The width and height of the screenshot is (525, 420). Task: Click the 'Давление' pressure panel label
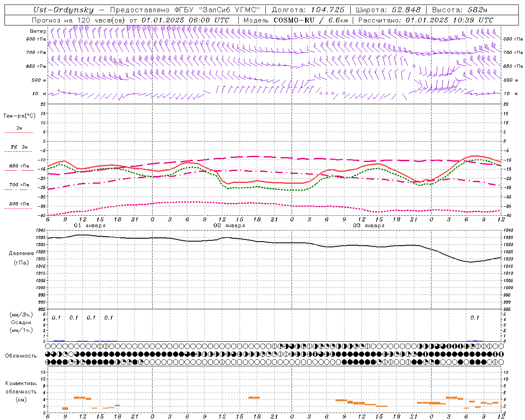click(x=21, y=253)
